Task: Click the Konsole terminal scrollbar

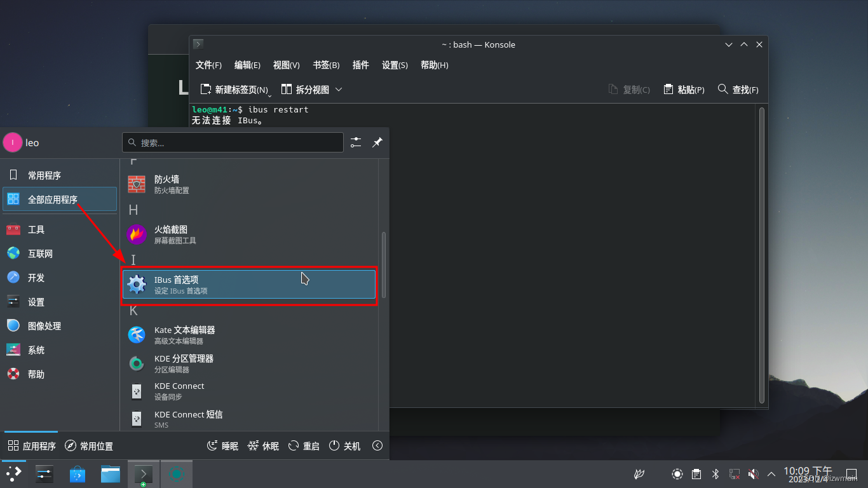Action: [x=762, y=254]
